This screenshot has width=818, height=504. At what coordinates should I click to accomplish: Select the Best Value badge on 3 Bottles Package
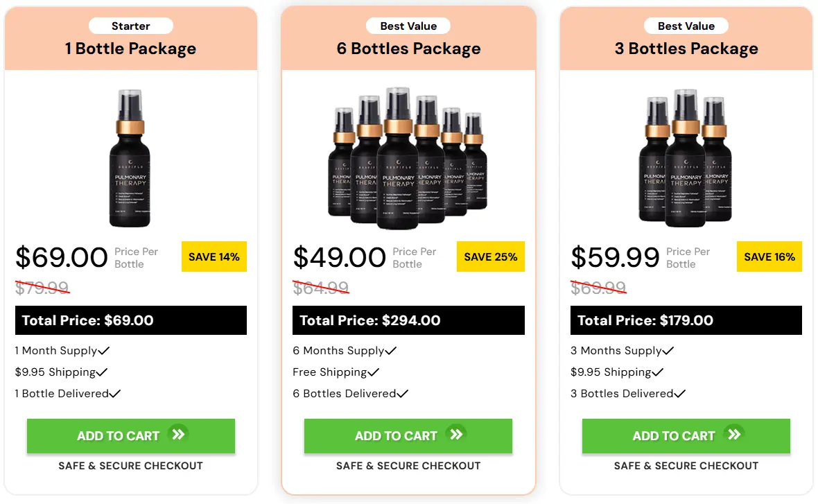(686, 26)
